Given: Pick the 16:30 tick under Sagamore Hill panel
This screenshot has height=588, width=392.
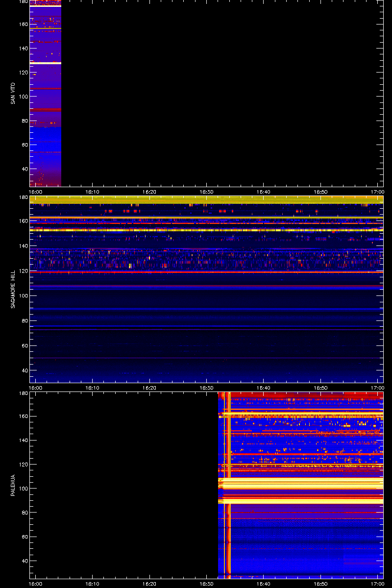Looking at the screenshot, I should 207,388.
